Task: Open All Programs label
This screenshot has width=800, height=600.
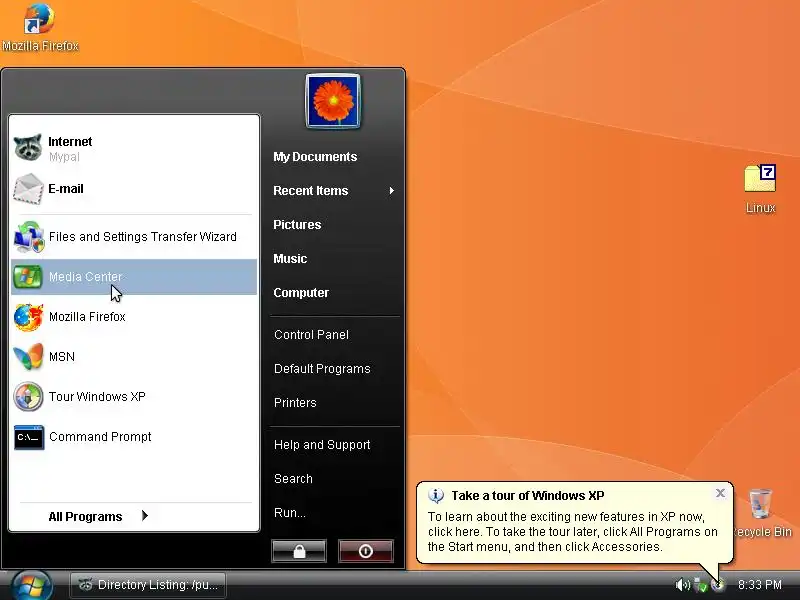Action: (x=85, y=517)
